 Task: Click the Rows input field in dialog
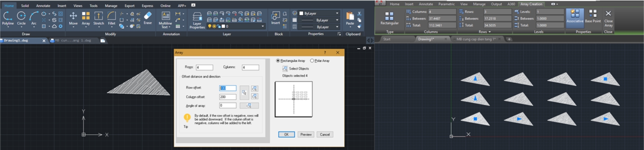point(204,67)
